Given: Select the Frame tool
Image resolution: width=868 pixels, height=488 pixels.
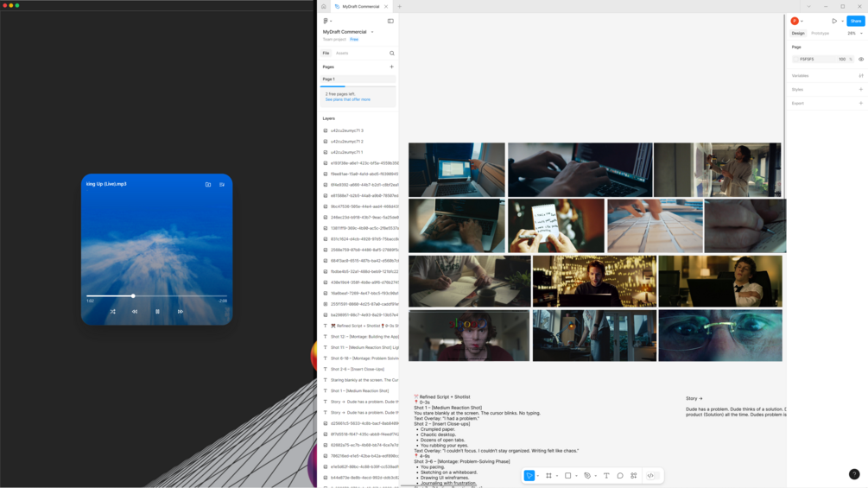Looking at the screenshot, I should coord(548,475).
